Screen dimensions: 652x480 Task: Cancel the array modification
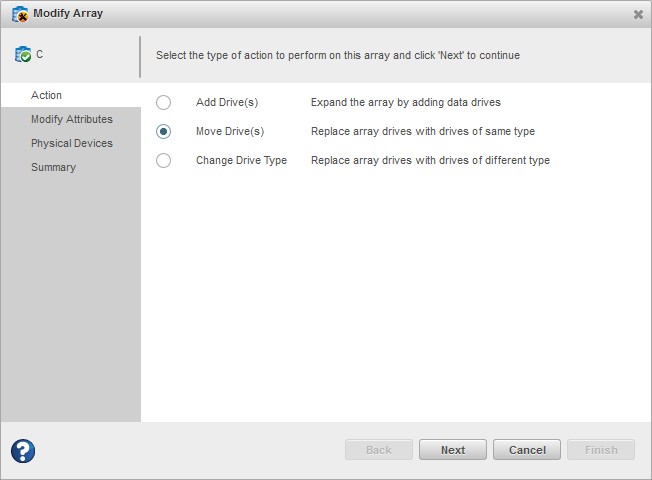[527, 450]
